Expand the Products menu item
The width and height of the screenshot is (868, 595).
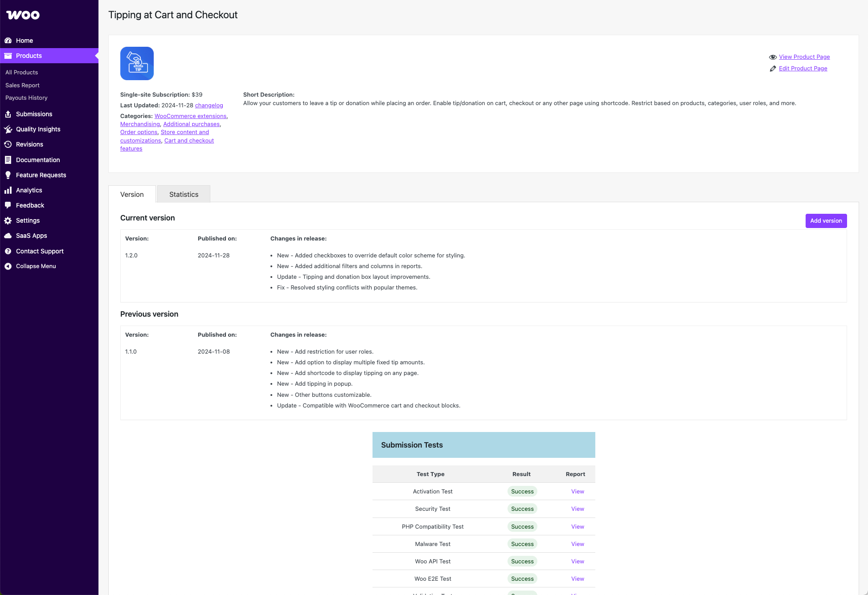click(29, 56)
